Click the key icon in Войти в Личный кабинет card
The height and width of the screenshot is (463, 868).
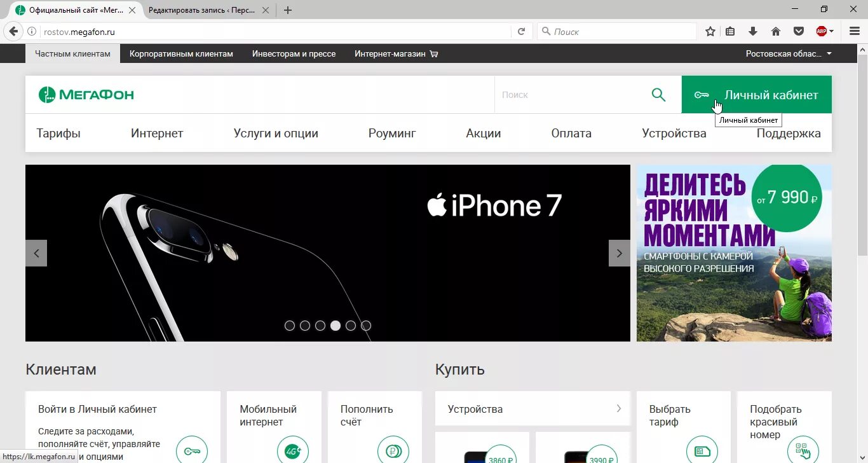[191, 451]
